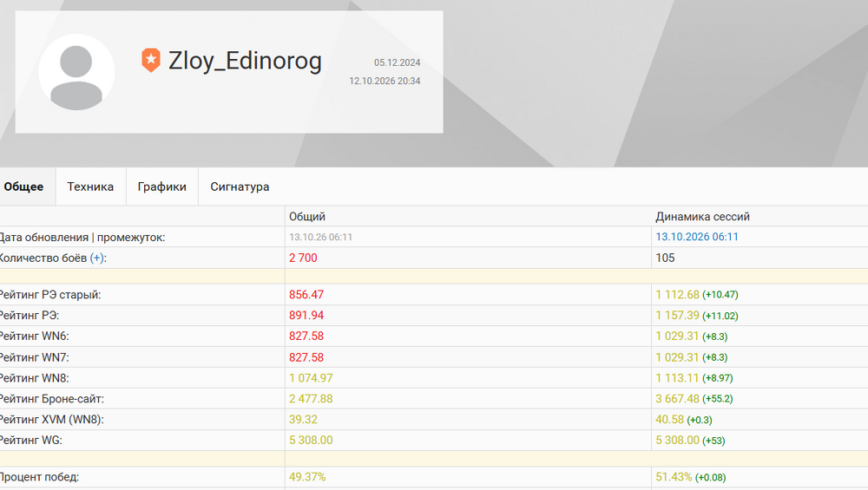868x490 pixels.
Task: Click delta (+10.47)
Action: (x=720, y=295)
